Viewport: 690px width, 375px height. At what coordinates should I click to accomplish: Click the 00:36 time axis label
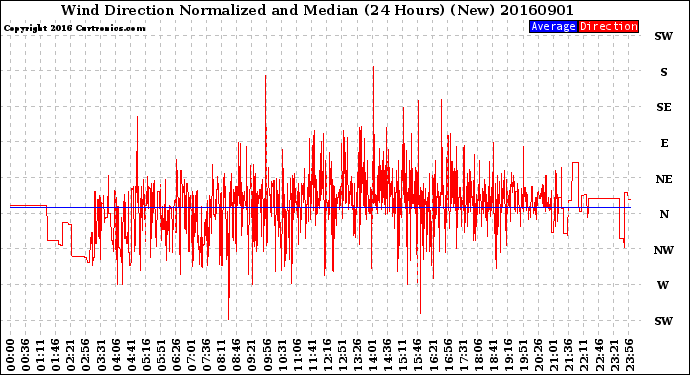coord(26,355)
